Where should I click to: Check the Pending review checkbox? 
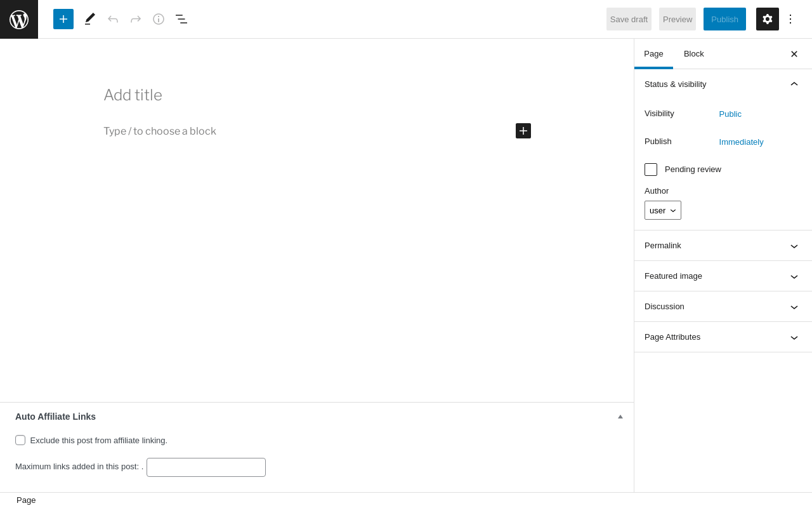click(x=651, y=170)
